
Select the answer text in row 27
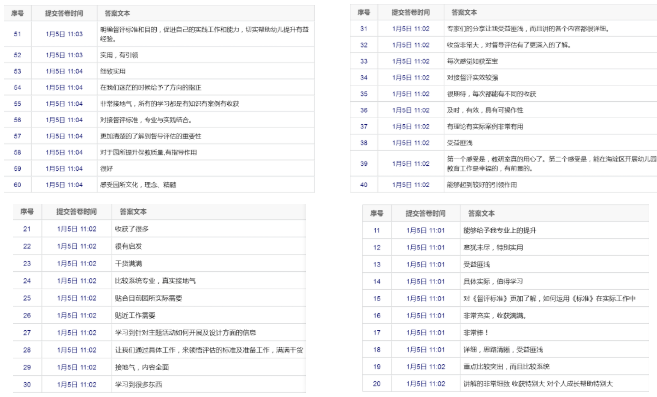(185, 333)
